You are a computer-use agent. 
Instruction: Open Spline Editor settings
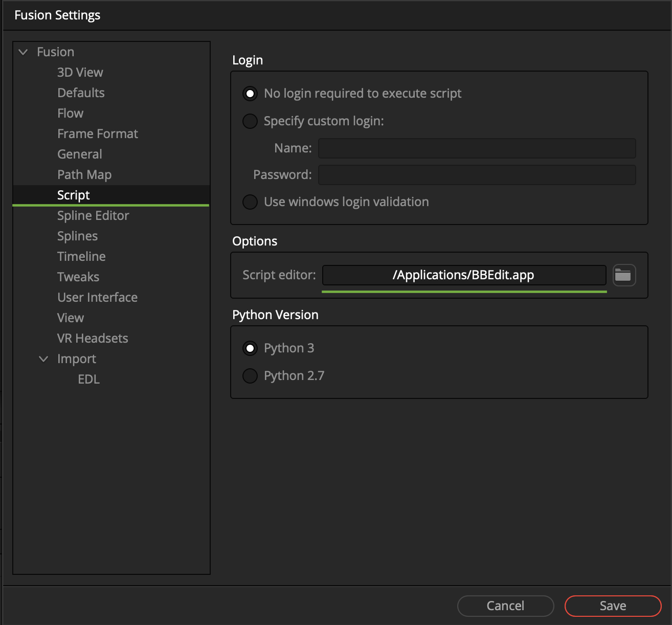93,216
